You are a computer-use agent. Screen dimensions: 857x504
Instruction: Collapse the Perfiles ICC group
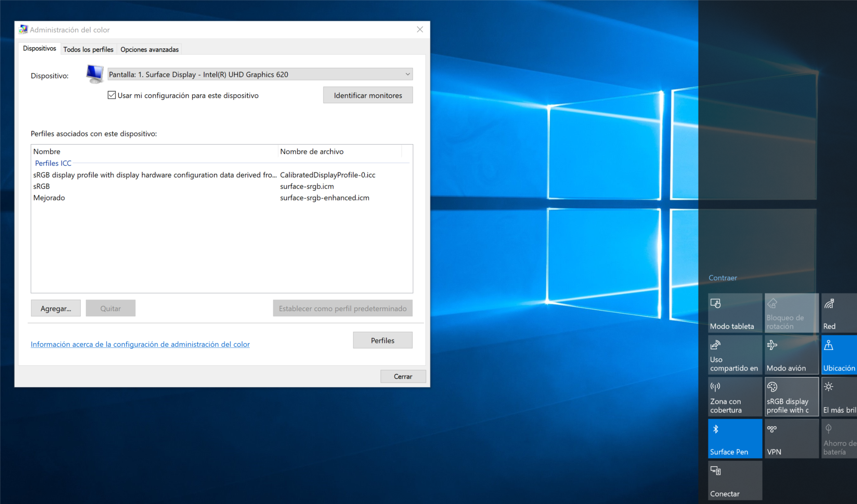coord(53,163)
